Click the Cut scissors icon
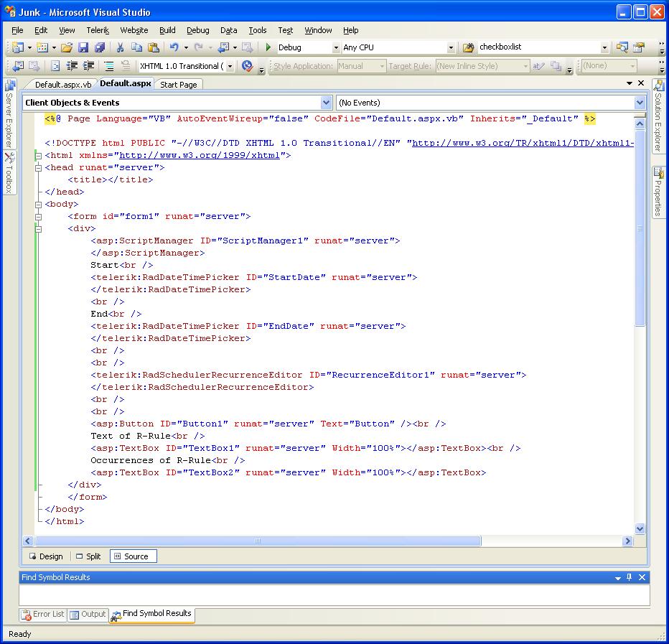 [x=120, y=47]
